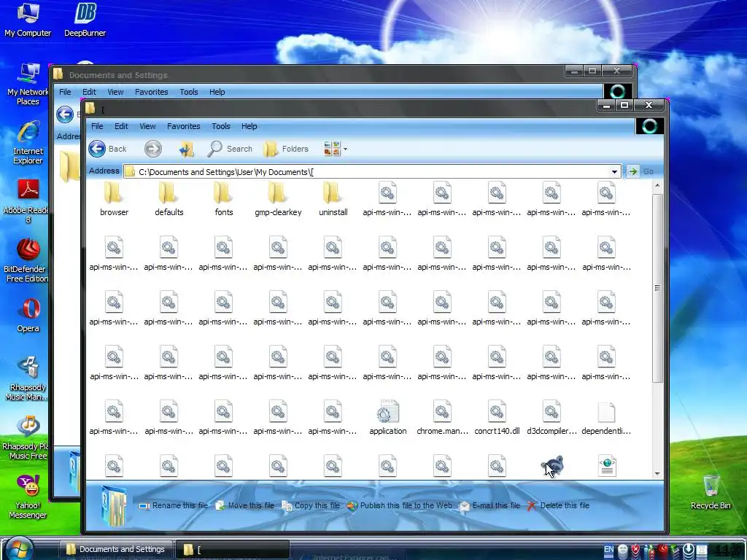747x560 pixels.
Task: Select the application file icon
Action: [388, 417]
